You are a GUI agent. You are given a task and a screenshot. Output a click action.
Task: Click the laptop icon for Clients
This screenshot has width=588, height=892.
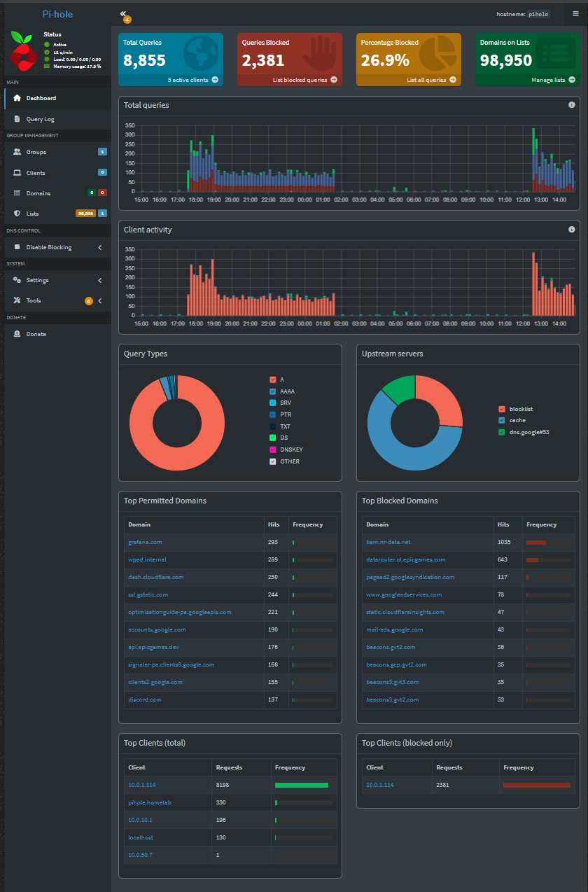click(17, 173)
